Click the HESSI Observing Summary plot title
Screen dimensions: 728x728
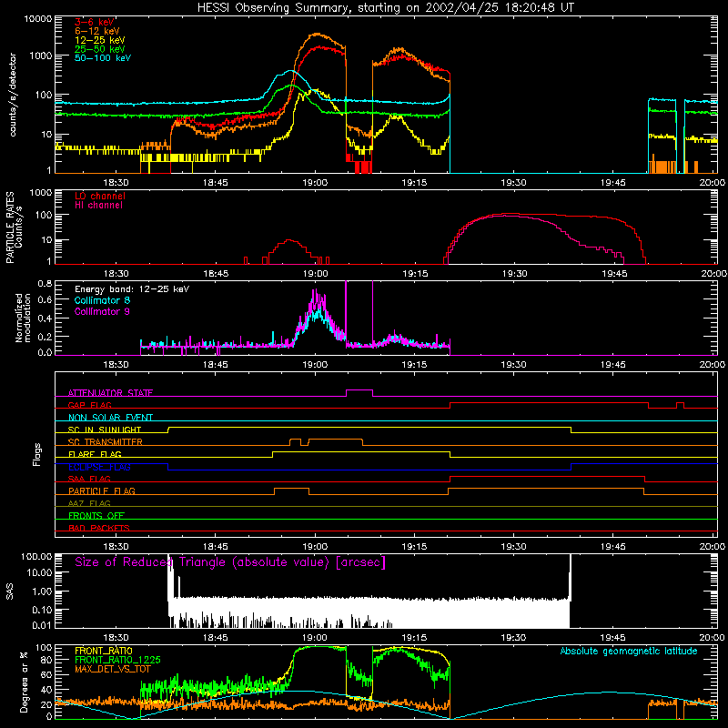(x=385, y=8)
